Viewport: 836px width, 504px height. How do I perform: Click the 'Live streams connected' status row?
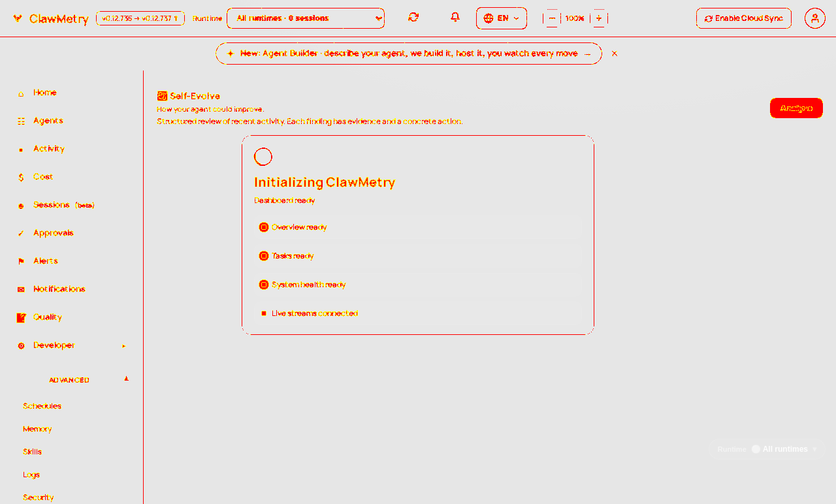click(418, 313)
